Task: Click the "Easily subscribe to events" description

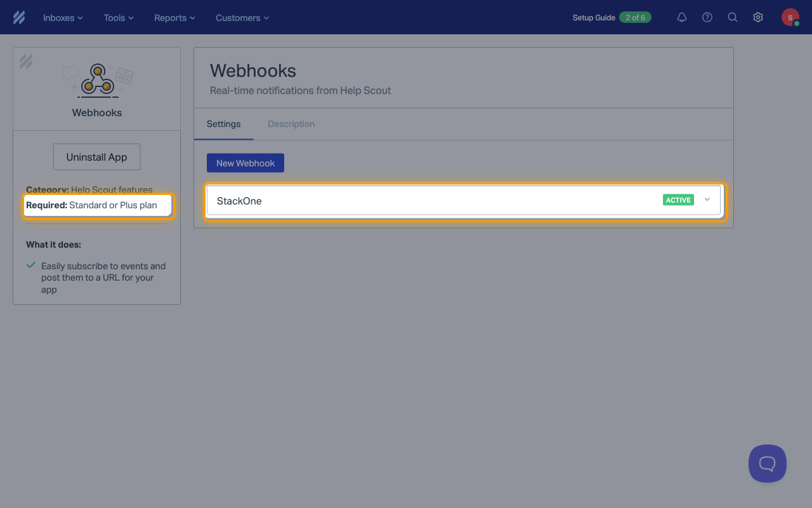Action: click(103, 277)
